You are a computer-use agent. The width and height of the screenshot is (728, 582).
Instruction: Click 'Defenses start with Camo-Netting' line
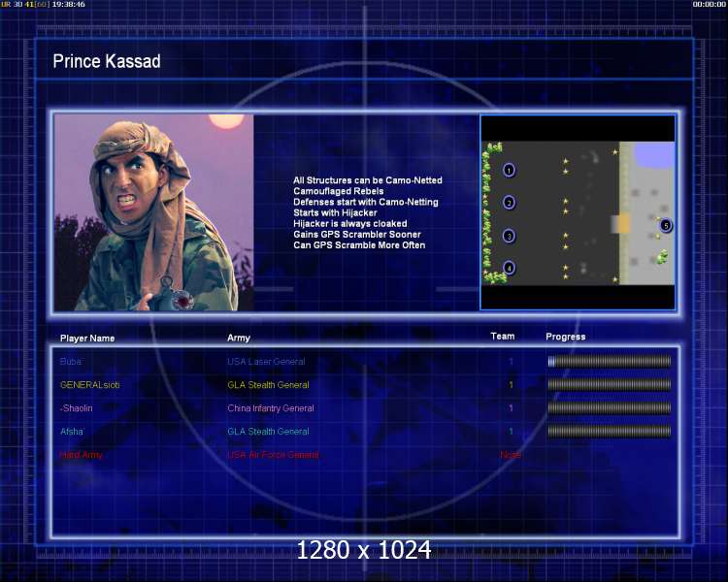(x=366, y=202)
